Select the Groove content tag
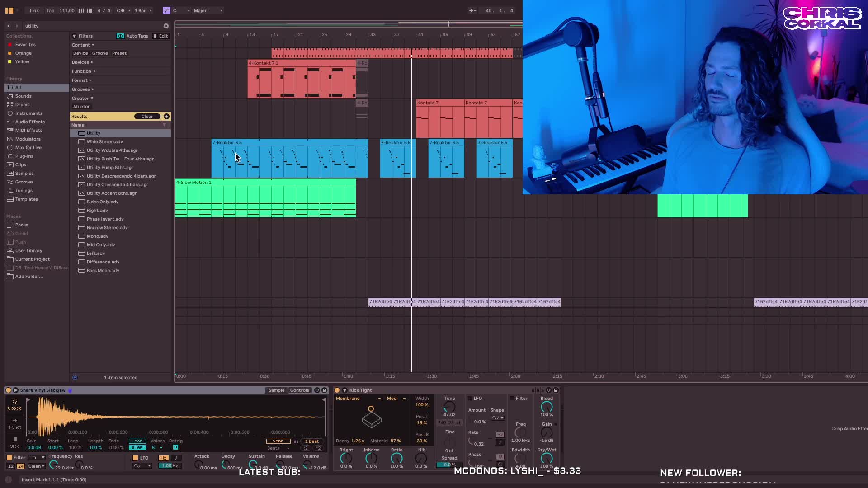Image resolution: width=868 pixels, height=488 pixels. pyautogui.click(x=100, y=53)
